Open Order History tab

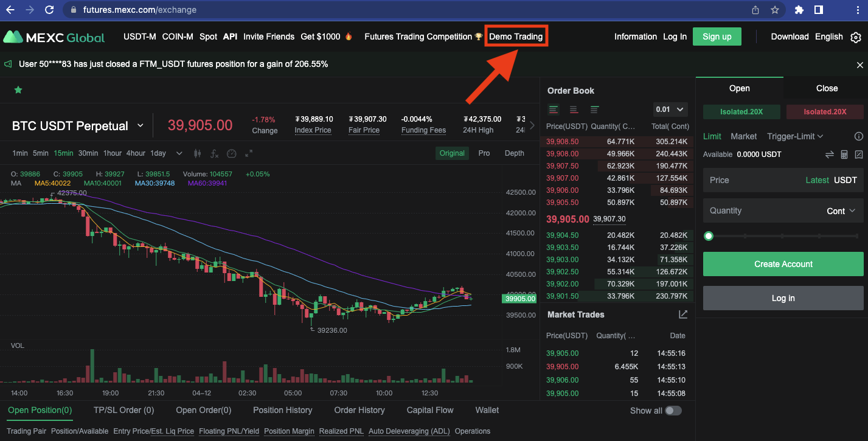click(x=359, y=410)
